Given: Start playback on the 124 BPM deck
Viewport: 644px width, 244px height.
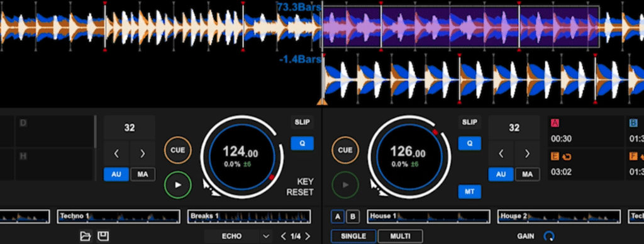Looking at the screenshot, I should [x=178, y=185].
